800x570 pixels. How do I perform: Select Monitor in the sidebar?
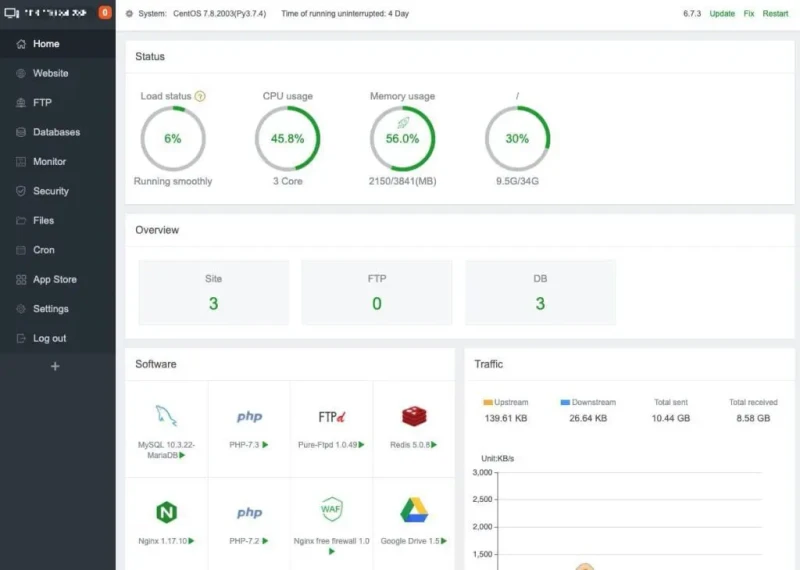point(58,162)
